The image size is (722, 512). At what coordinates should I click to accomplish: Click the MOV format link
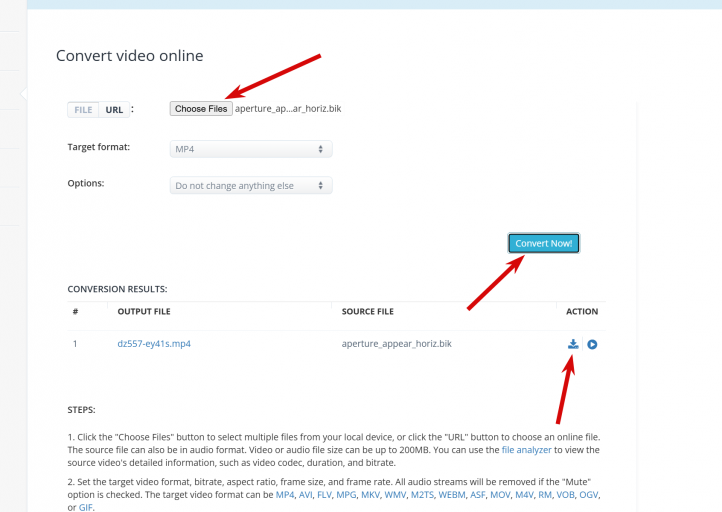click(500, 495)
